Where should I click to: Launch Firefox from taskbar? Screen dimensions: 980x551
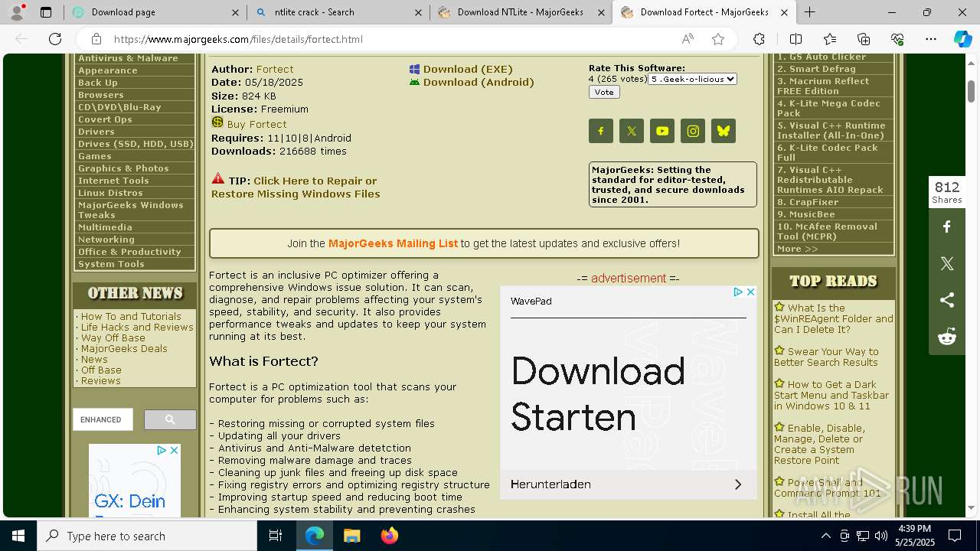[x=390, y=536]
